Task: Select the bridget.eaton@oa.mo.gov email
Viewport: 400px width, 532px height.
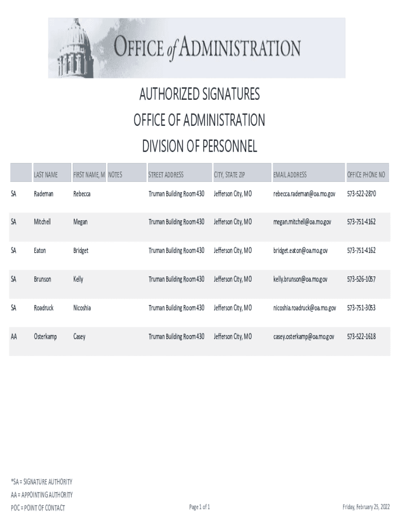Action: (301, 250)
